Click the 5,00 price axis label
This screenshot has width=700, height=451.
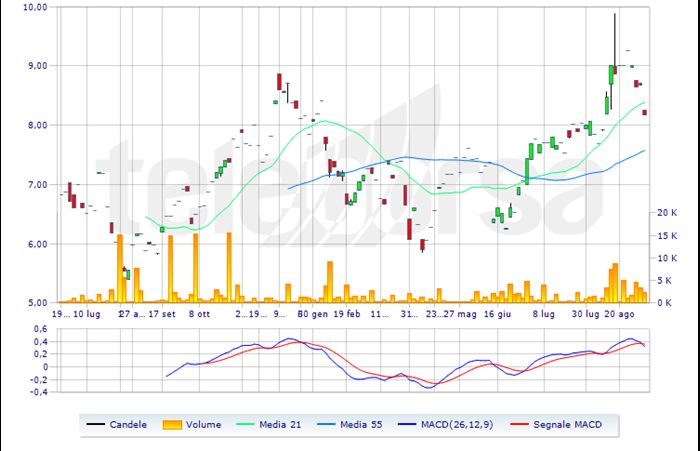[38, 303]
